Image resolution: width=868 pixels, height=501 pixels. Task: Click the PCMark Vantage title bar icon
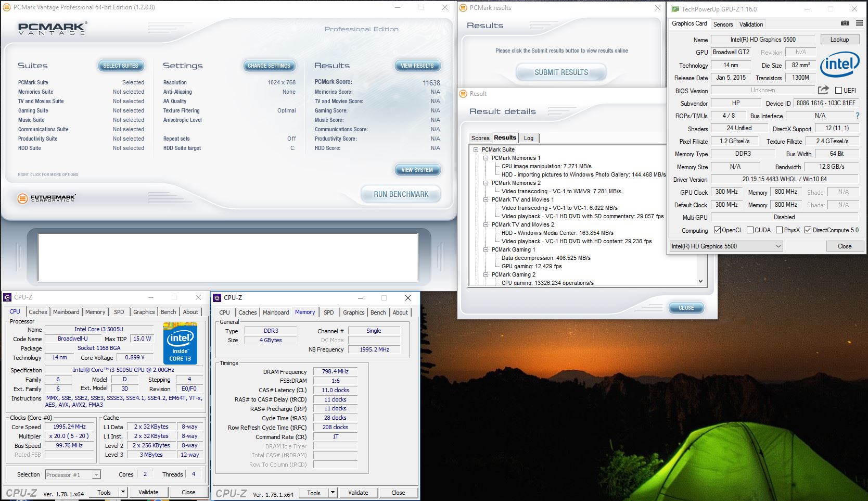[7, 7]
